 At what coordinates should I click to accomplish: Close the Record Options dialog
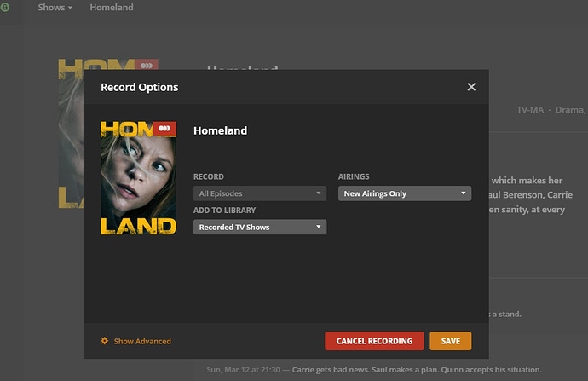[471, 87]
